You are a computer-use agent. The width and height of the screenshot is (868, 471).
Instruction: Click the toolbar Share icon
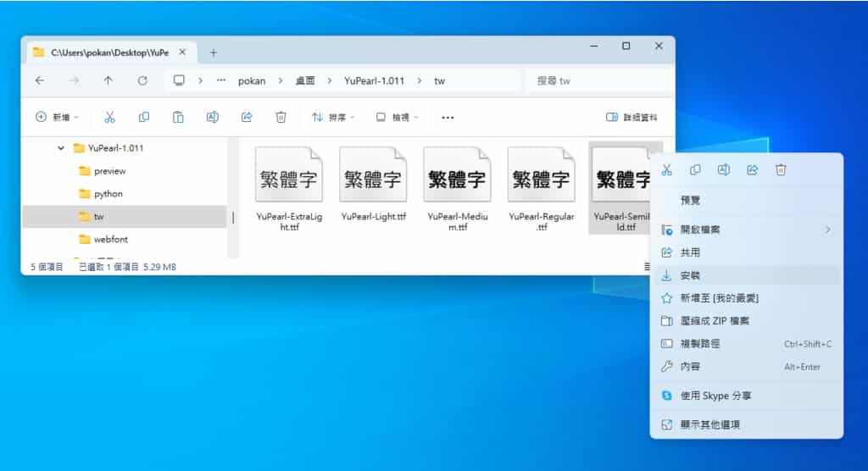click(247, 118)
